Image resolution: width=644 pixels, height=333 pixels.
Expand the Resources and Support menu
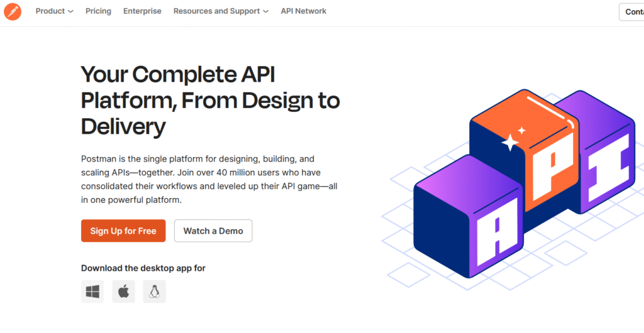(x=221, y=11)
